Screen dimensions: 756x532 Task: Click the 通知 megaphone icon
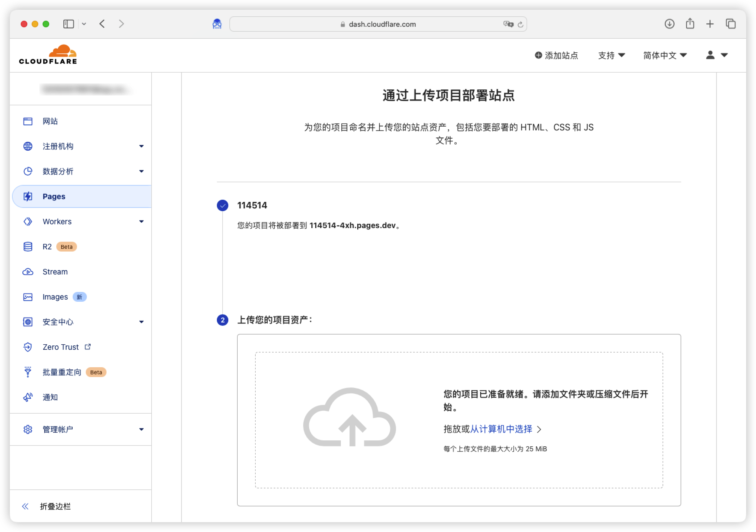click(x=28, y=397)
